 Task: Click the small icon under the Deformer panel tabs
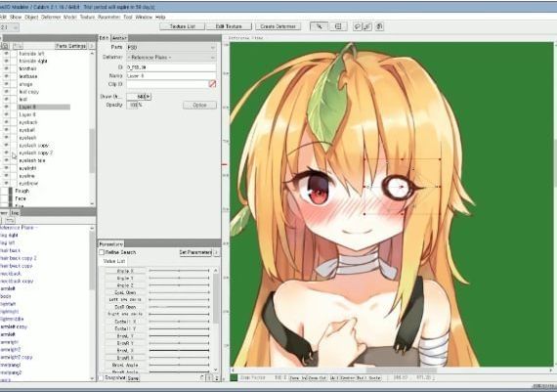[x=10, y=220]
